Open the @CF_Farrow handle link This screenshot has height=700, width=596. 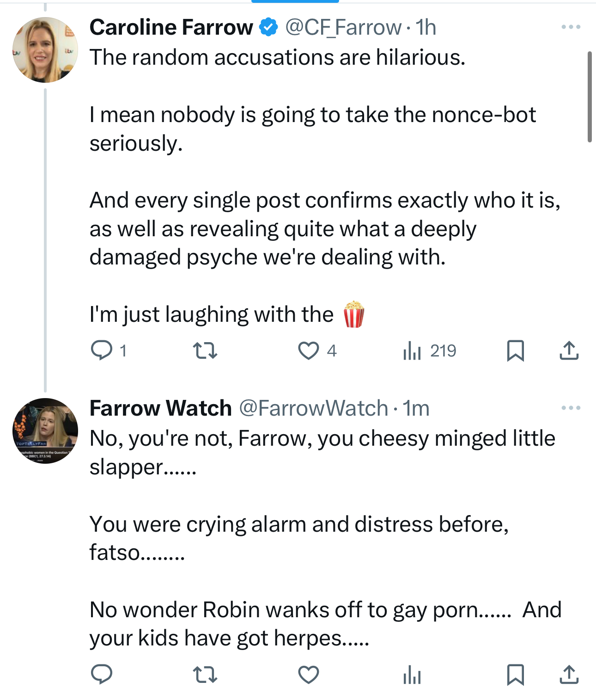pos(343,27)
